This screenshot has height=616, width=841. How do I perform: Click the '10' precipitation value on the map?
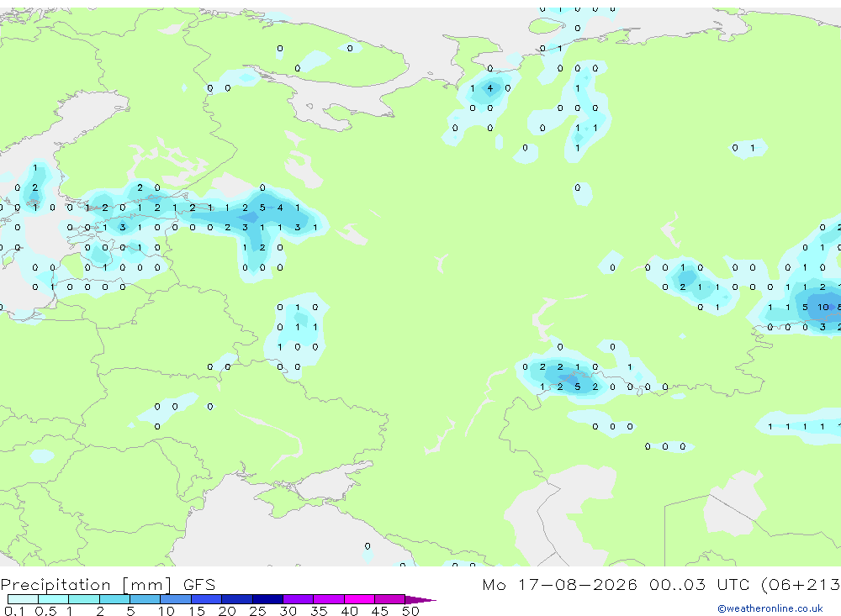pos(822,308)
